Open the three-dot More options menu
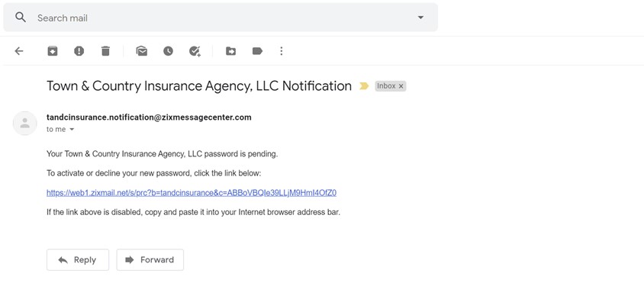 tap(282, 51)
